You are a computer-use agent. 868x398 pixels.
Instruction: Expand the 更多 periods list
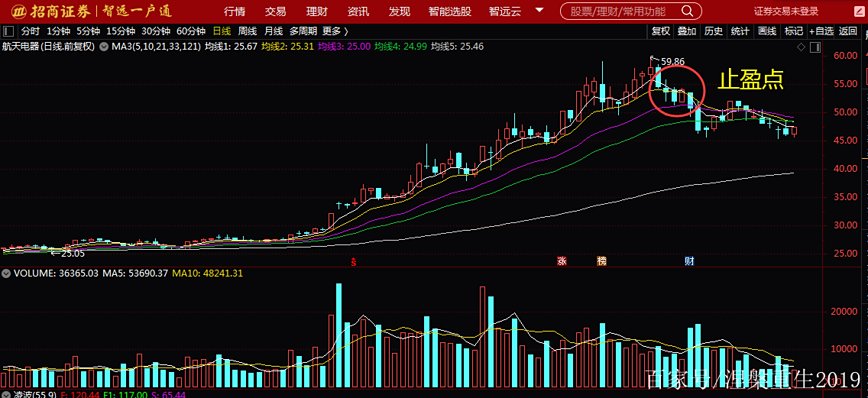[x=335, y=31]
